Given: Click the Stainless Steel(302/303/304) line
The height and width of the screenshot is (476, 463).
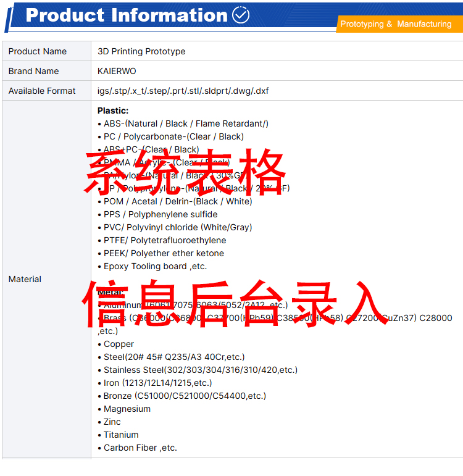Looking at the screenshot, I should [x=198, y=370].
